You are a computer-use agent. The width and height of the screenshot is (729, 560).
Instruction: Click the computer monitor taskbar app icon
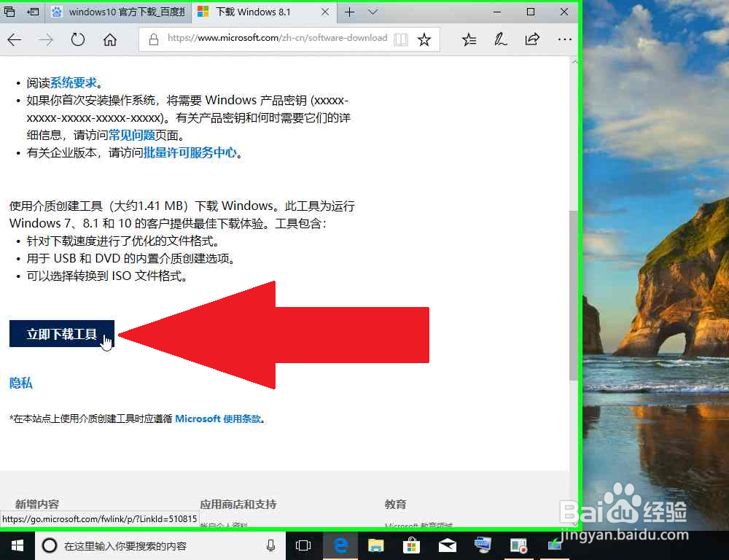click(483, 545)
